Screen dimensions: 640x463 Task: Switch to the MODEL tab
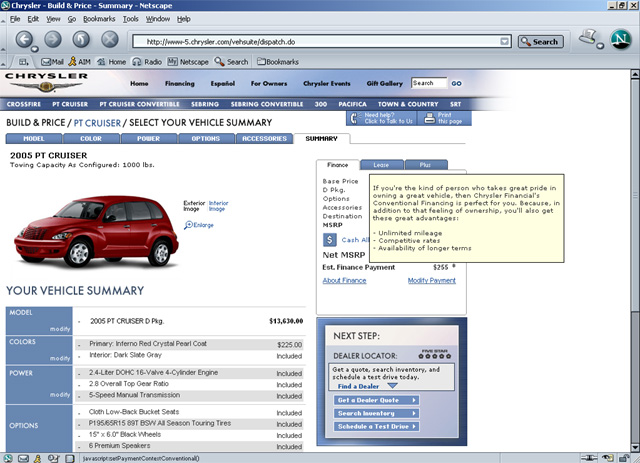click(34, 138)
